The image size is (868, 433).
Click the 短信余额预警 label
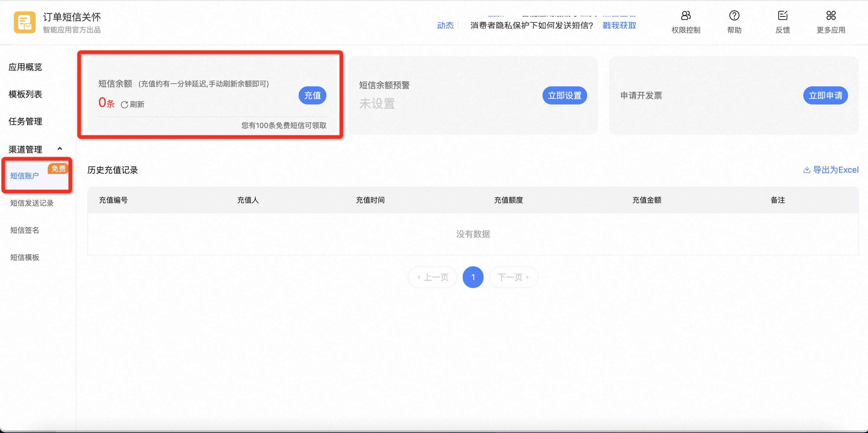tap(384, 85)
